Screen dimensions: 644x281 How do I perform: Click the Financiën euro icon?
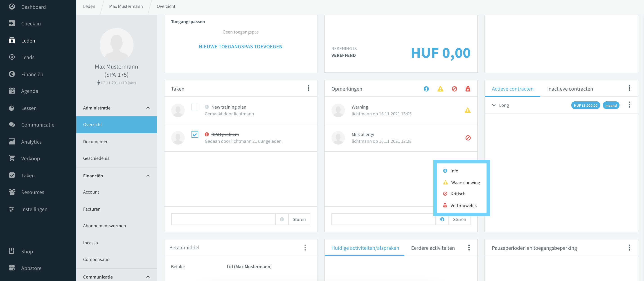12,74
